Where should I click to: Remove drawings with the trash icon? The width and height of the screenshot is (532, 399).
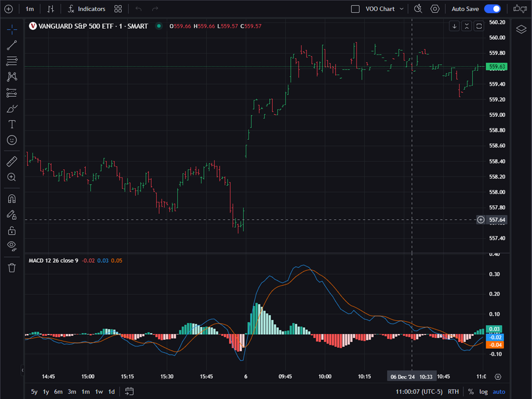12,268
